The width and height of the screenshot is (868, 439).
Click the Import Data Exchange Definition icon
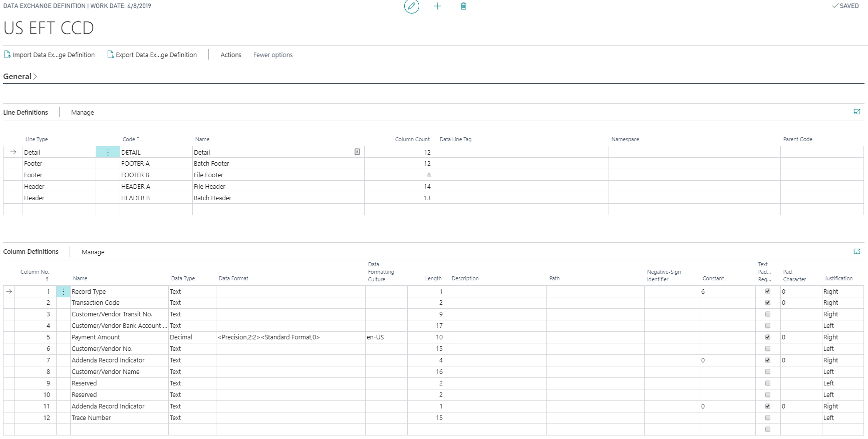[7, 55]
